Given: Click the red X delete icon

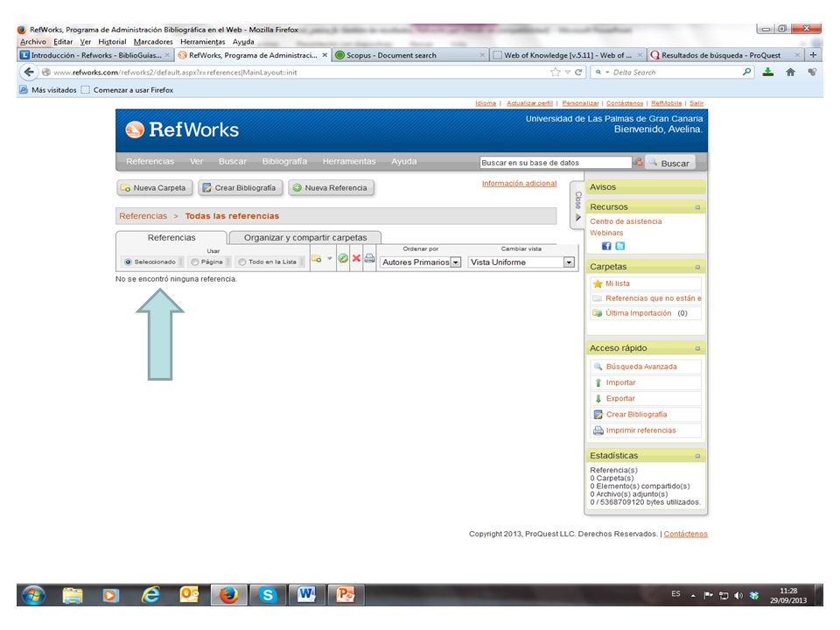Looking at the screenshot, I should 356,259.
